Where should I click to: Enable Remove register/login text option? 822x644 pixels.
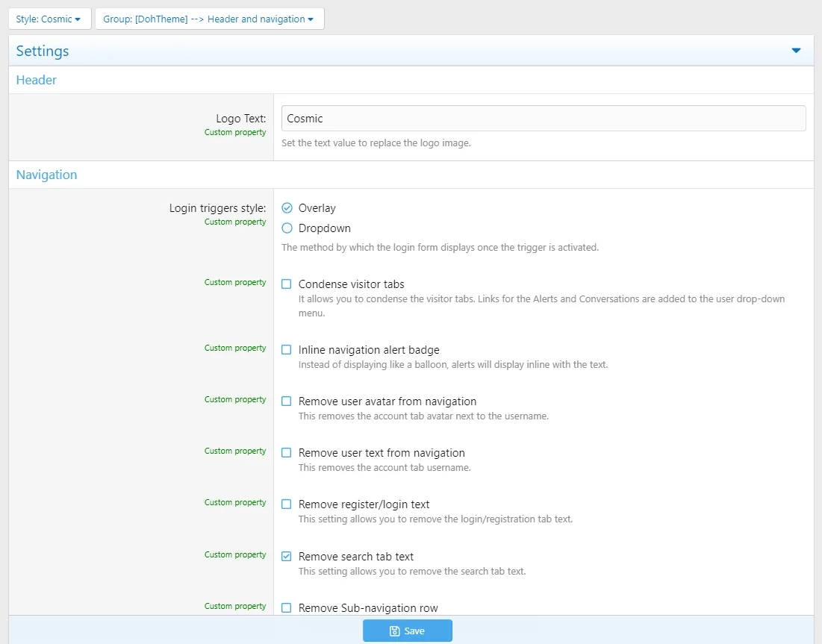click(x=287, y=504)
